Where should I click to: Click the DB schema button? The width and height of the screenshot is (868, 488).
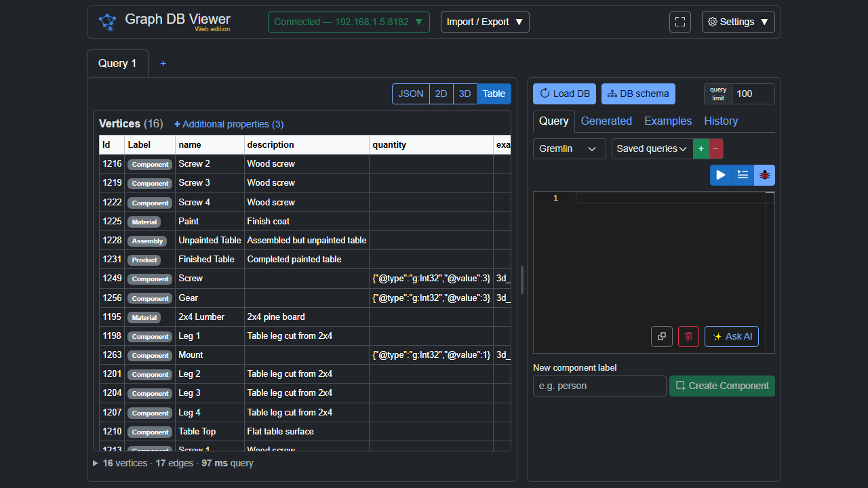[638, 94]
